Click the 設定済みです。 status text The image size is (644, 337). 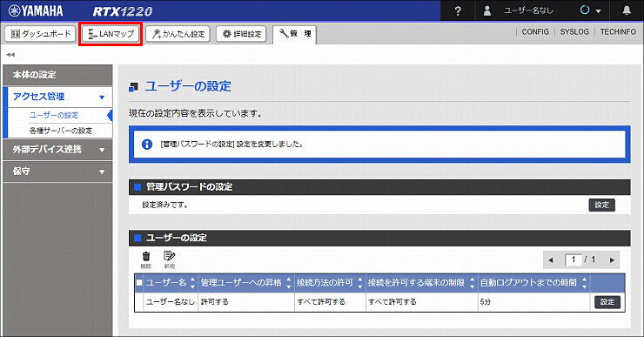pyautogui.click(x=165, y=205)
